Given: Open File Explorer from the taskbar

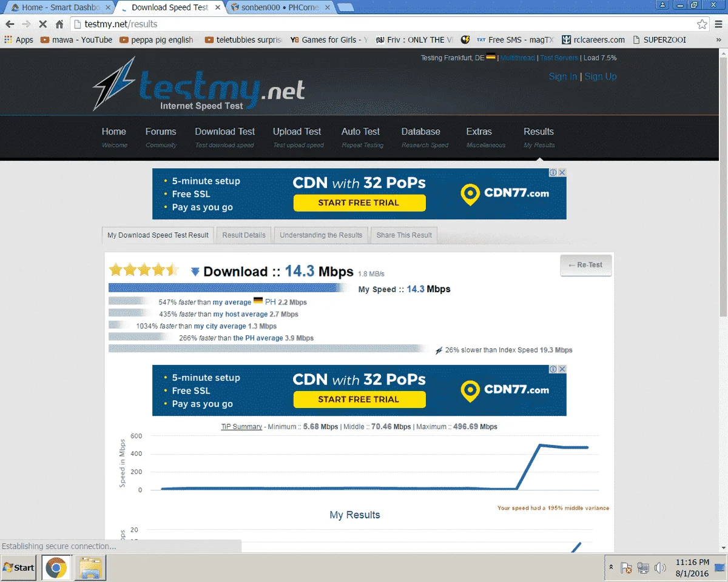Looking at the screenshot, I should tap(90, 567).
